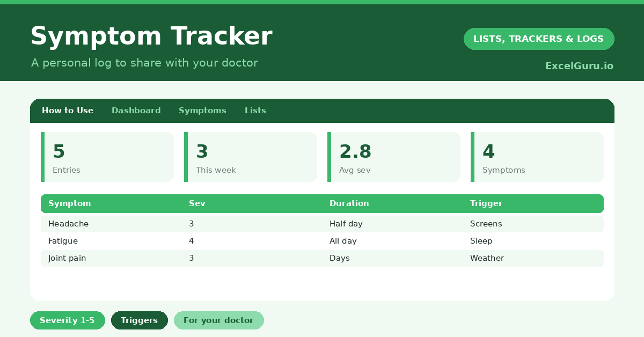644x337 pixels.
Task: Click the Avg sev card showing 2.8
Action: pyautogui.click(x=394, y=157)
